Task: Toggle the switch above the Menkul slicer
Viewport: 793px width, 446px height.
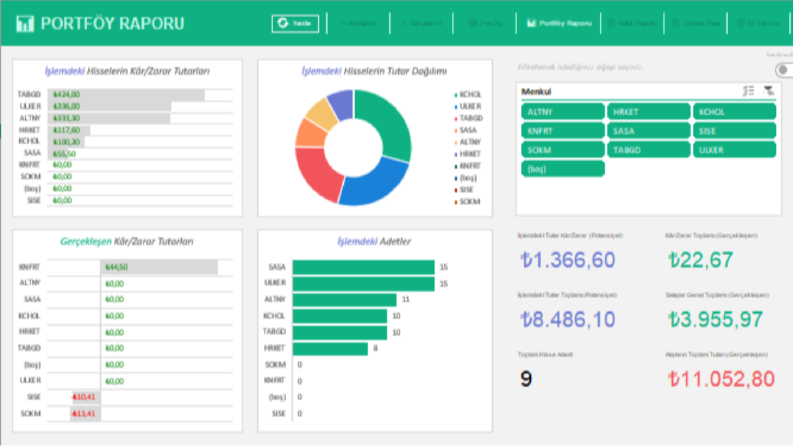Action: (783, 70)
